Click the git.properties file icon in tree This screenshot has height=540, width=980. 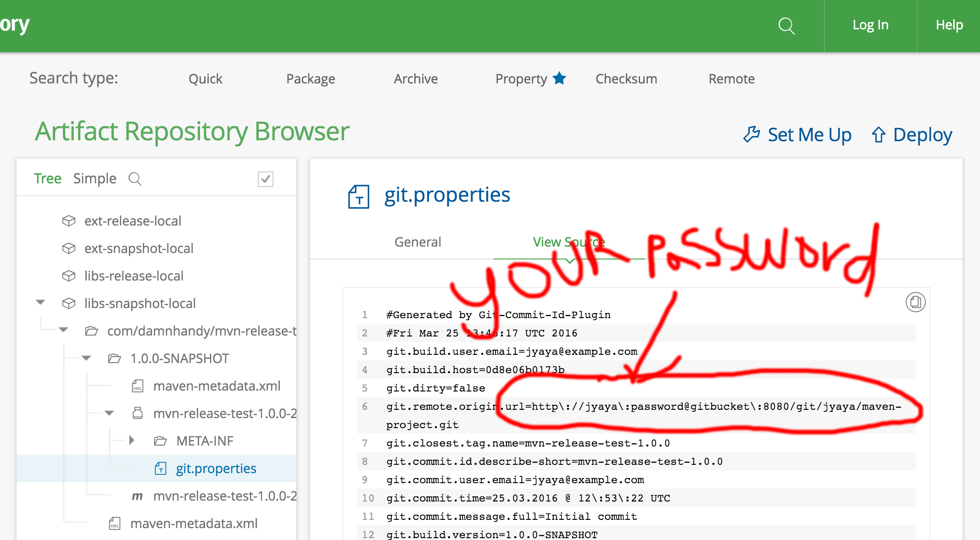161,468
